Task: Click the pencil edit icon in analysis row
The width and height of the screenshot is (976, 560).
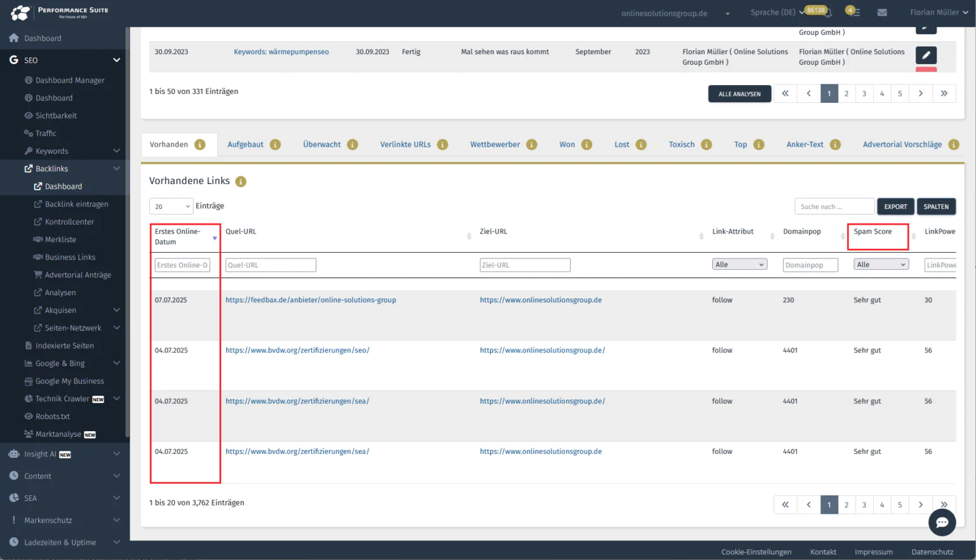Action: click(x=926, y=55)
